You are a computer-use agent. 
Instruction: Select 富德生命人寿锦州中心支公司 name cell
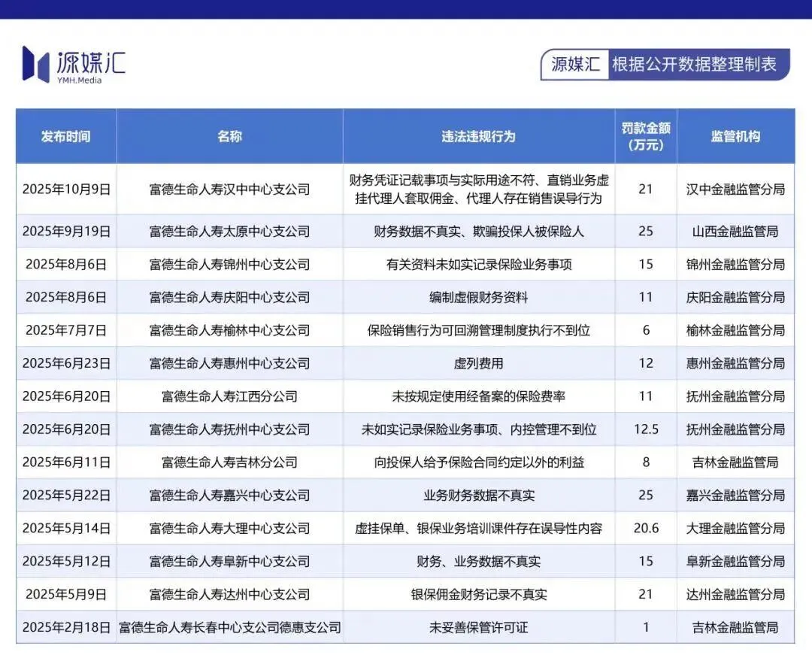coord(230,264)
